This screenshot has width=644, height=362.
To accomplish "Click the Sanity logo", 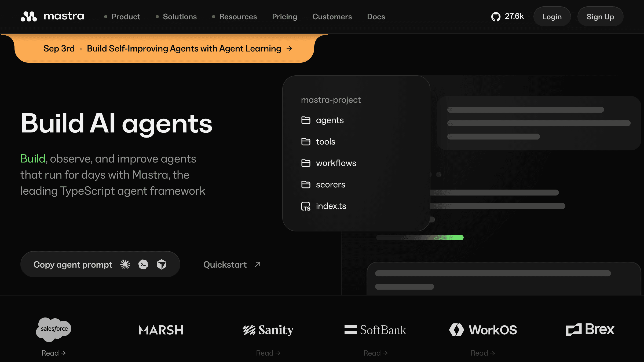I will 268,330.
